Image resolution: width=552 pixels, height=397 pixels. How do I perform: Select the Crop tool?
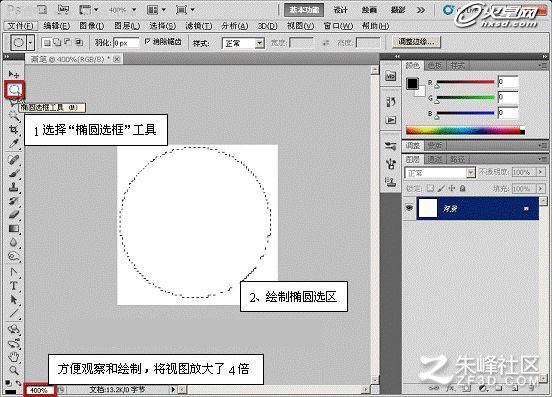(x=13, y=130)
